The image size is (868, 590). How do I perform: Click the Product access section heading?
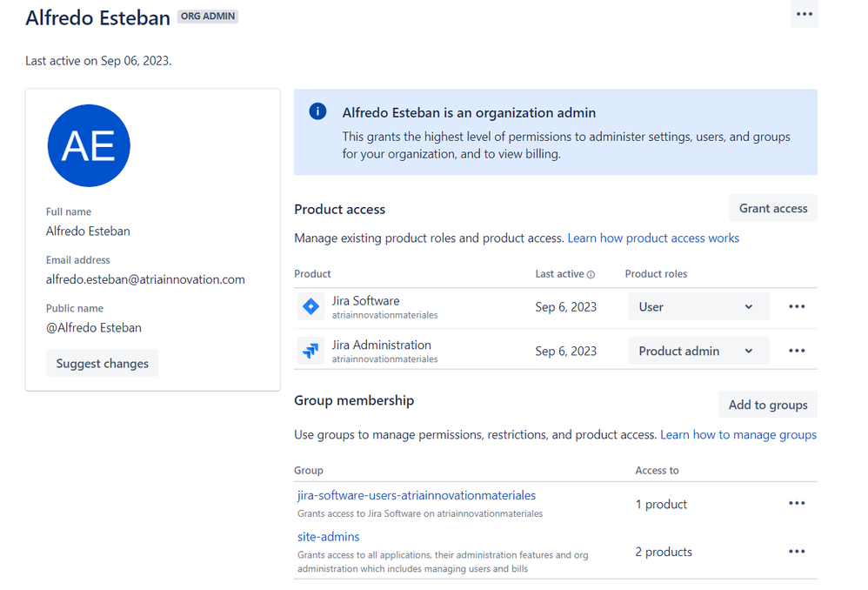pyautogui.click(x=339, y=210)
